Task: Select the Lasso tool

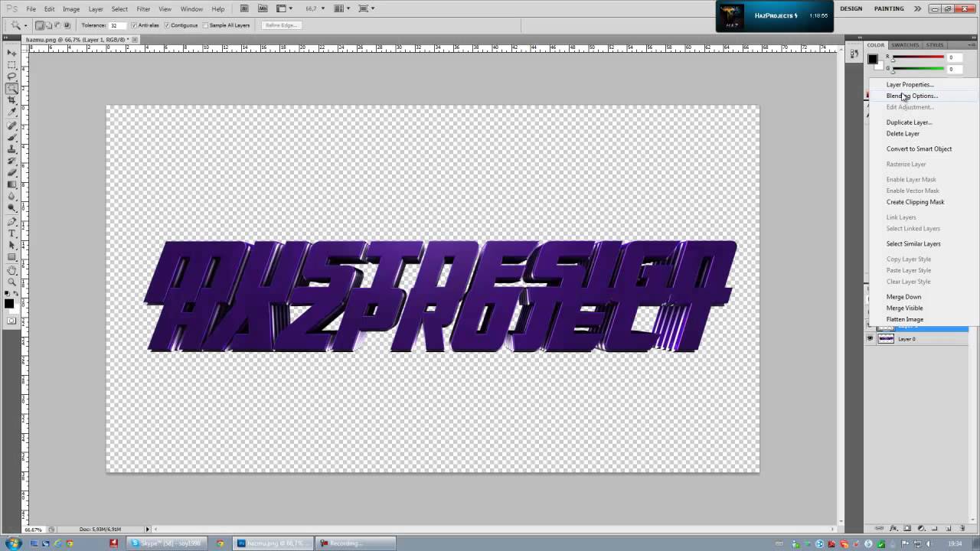Action: click(x=11, y=77)
